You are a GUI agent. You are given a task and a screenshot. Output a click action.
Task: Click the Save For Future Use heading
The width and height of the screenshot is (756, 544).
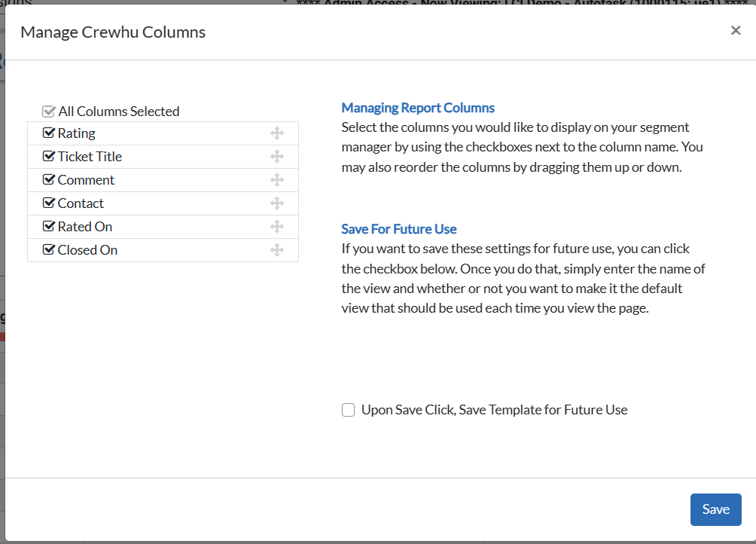[399, 228]
